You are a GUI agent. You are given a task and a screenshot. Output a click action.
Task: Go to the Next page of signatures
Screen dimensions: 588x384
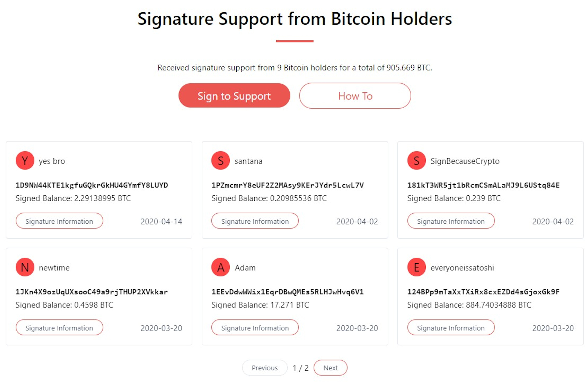pos(330,368)
